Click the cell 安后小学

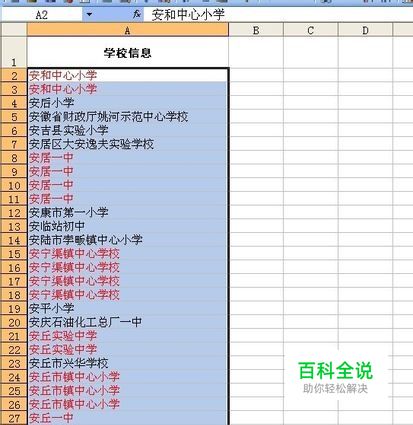[128, 103]
